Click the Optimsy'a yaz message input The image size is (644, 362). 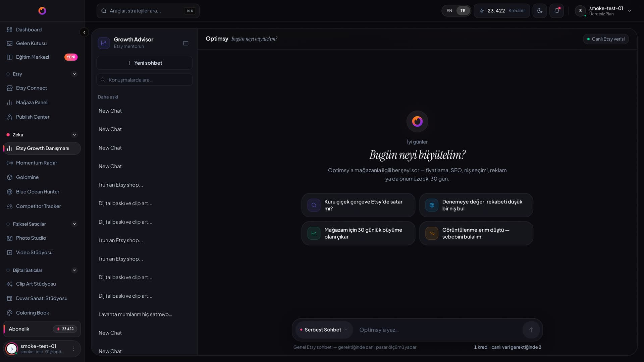pos(439,330)
